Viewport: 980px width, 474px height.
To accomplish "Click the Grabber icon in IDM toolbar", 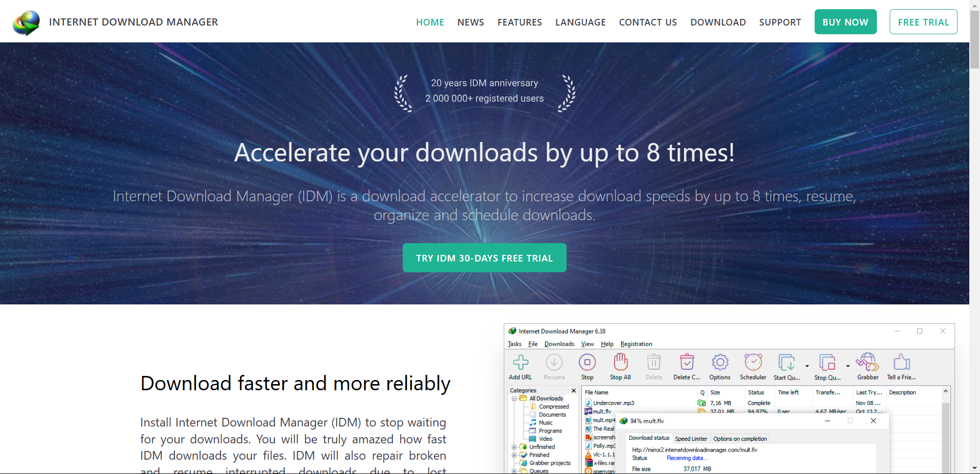I will click(x=868, y=362).
